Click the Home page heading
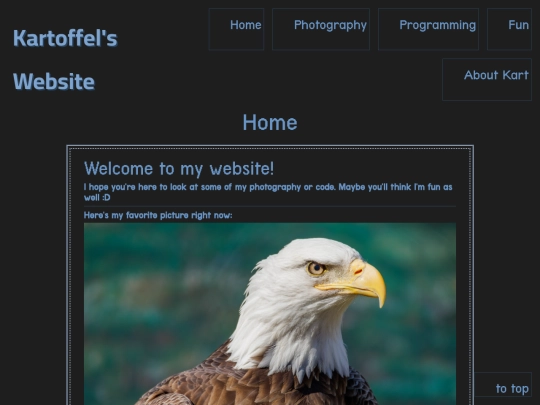The width and height of the screenshot is (540, 405). (270, 123)
